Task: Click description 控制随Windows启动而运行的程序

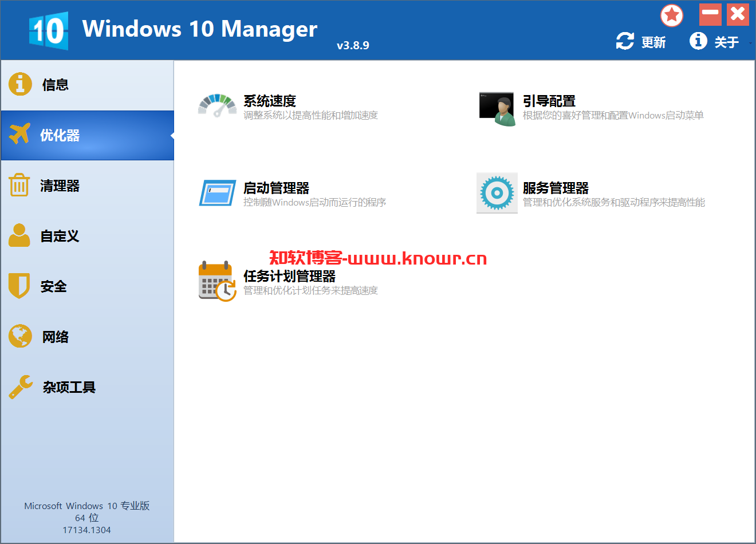Action: click(x=315, y=202)
